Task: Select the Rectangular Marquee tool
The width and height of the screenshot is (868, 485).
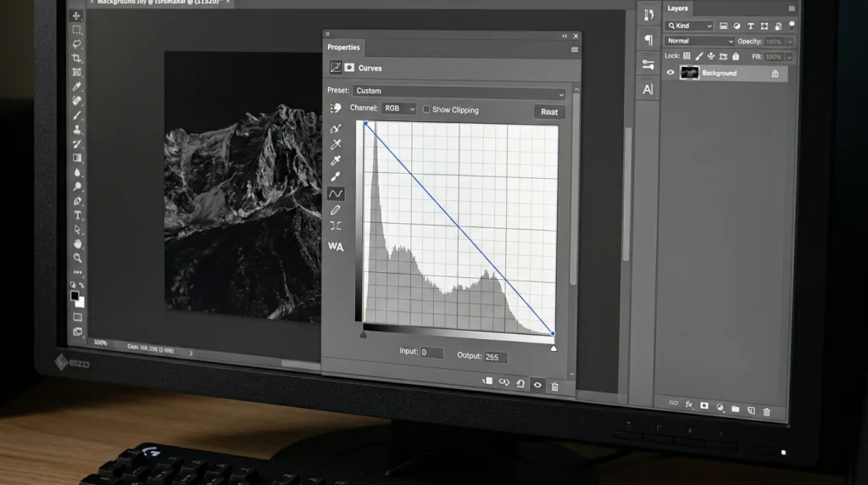Action: (76, 30)
